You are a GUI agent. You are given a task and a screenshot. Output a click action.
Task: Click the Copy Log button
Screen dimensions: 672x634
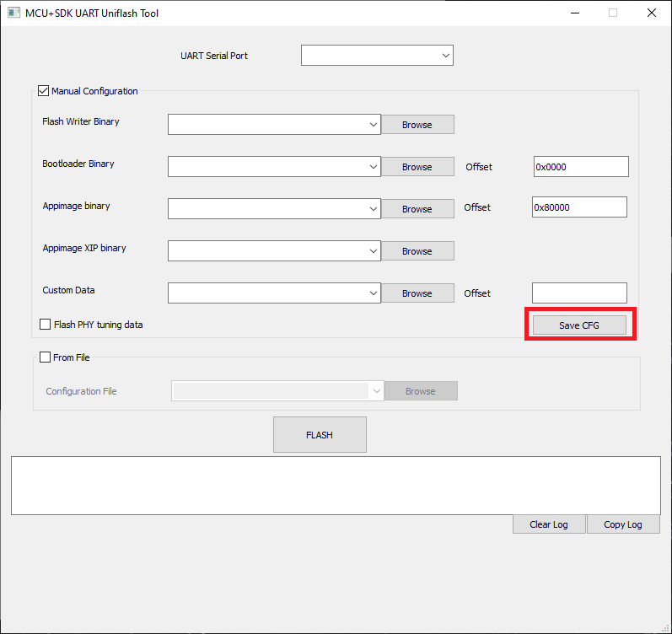pos(622,524)
